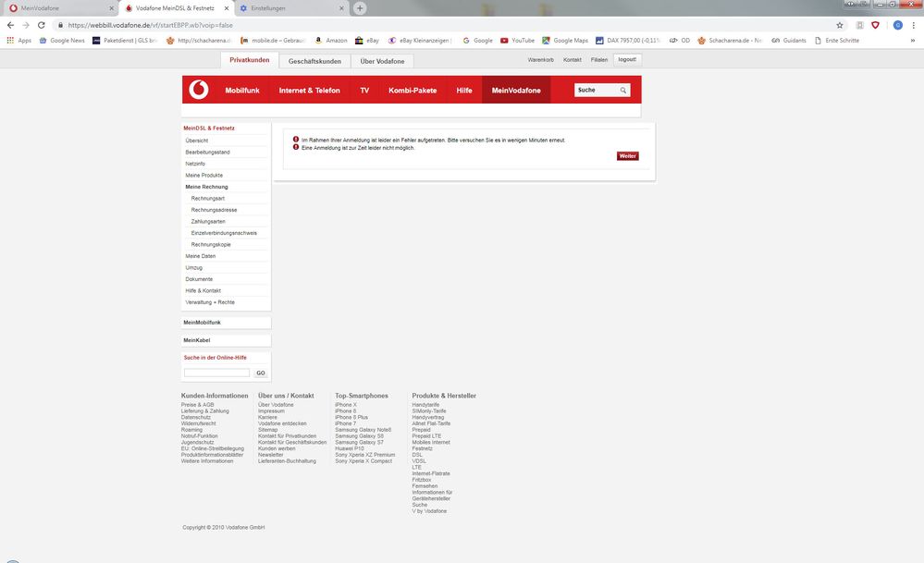
Task: Select the Privatkunden tab
Action: (250, 60)
